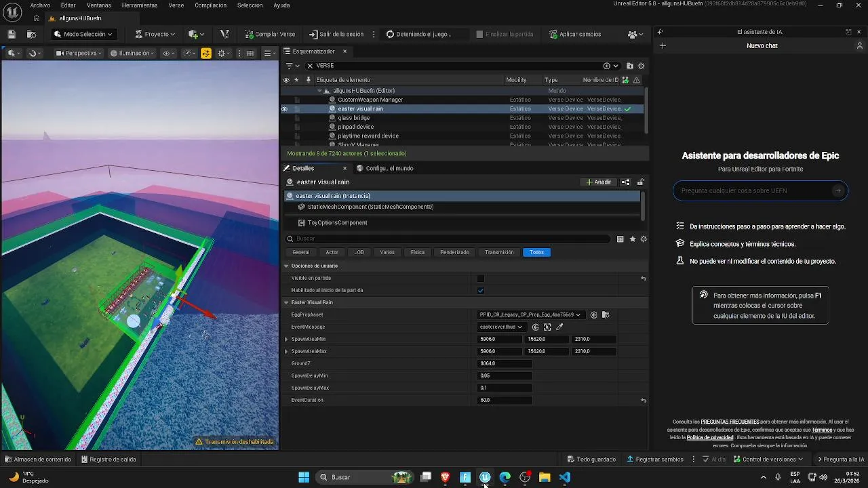The width and height of the screenshot is (868, 488).
Task: Collapse Easter Visual Rain section
Action: click(286, 302)
